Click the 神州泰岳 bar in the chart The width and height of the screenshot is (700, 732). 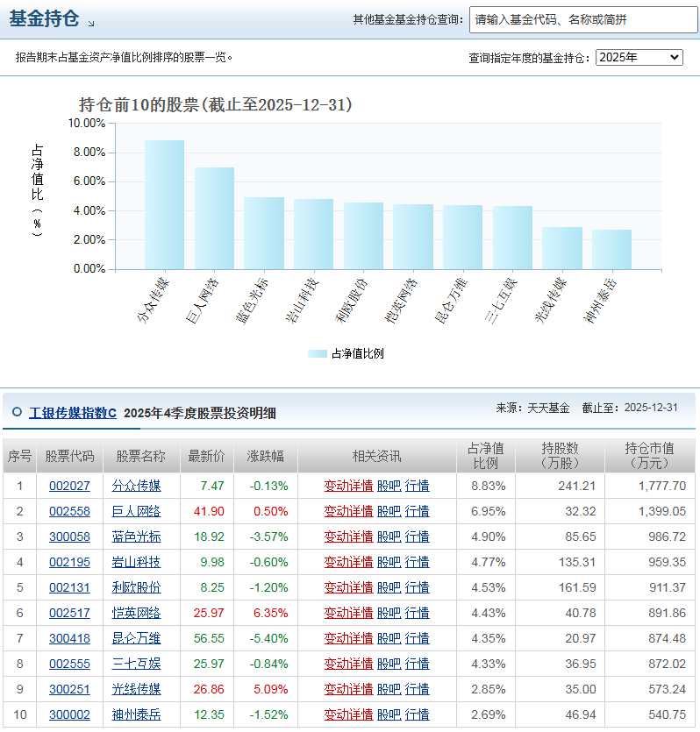pos(611,249)
